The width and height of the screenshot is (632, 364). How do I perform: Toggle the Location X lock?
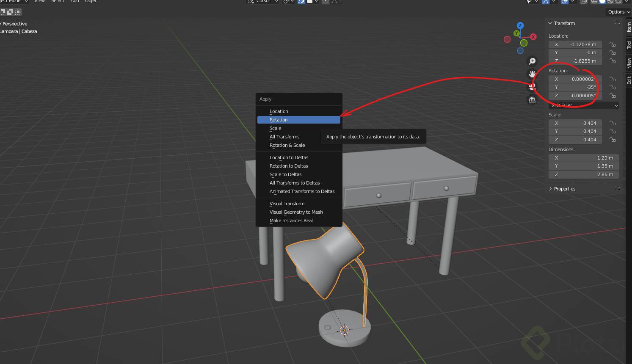[612, 44]
